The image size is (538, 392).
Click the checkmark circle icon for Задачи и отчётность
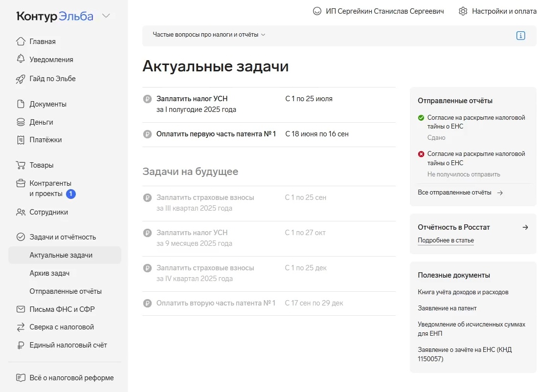click(21, 237)
